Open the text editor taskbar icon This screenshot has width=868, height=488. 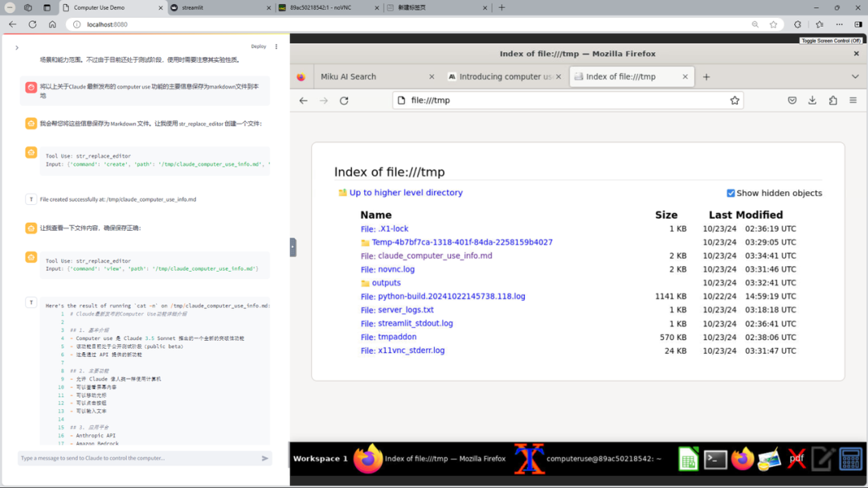[823, 458]
